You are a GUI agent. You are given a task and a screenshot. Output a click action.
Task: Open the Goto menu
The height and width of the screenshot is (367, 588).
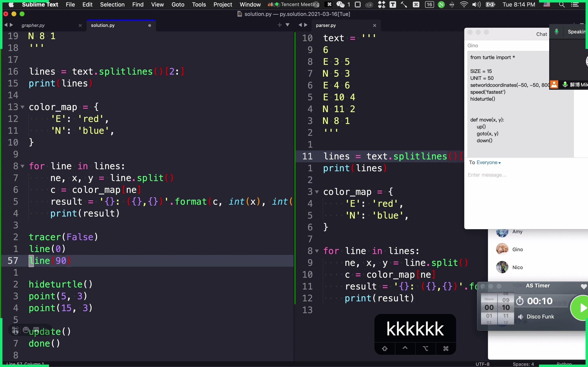point(178,5)
